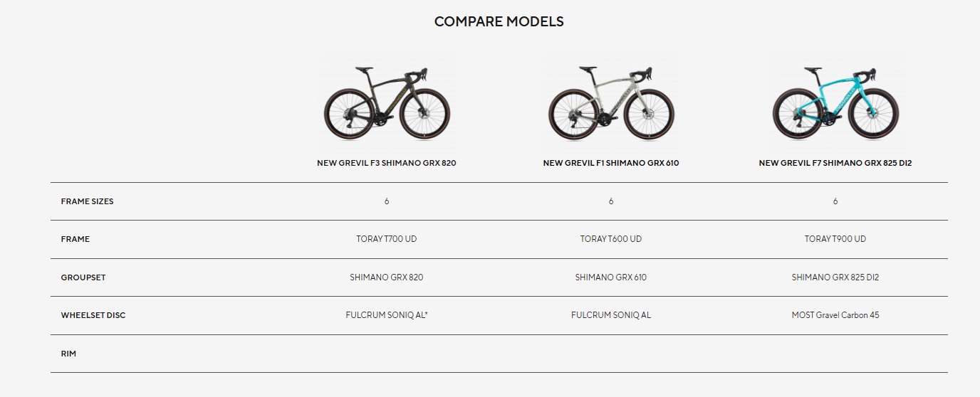Select the Frame Sizes row label
This screenshot has width=980, height=397.
tap(87, 201)
